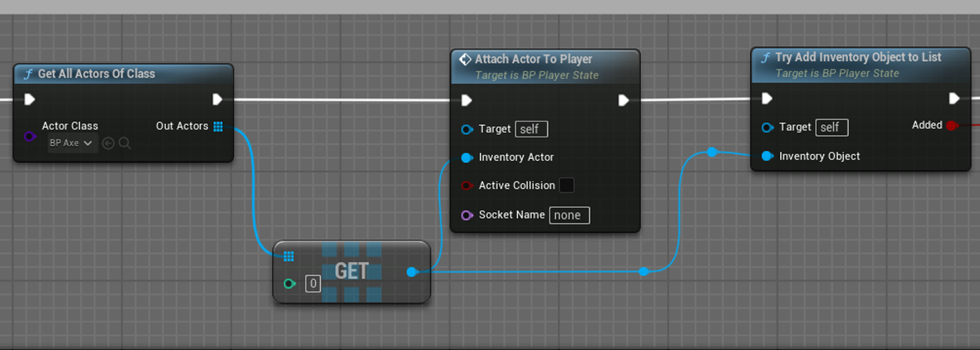980x350 pixels.
Task: Click the exec input pin of Try Add Inventory Object
Action: [x=767, y=98]
